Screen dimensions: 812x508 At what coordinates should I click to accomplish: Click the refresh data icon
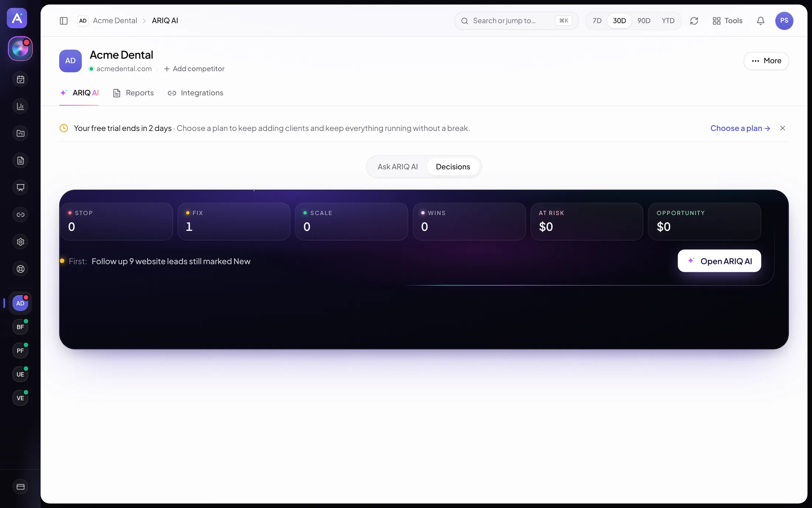tap(694, 21)
